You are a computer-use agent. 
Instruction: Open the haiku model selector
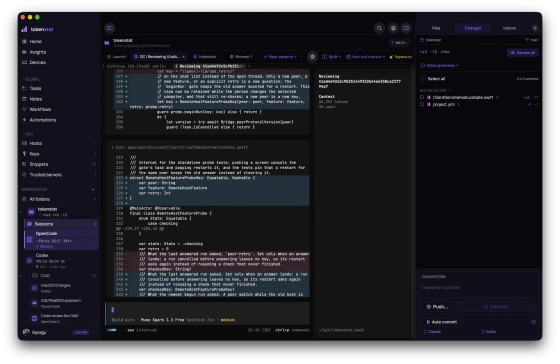[x=489, y=331]
